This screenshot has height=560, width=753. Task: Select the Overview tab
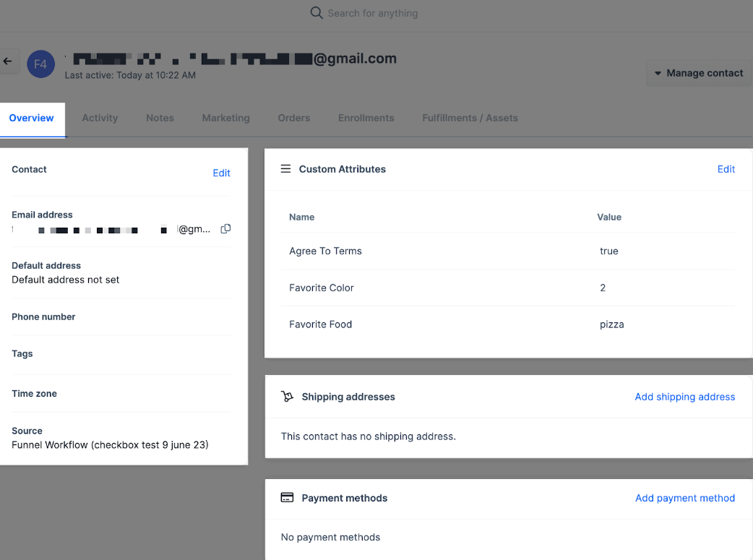point(31,119)
